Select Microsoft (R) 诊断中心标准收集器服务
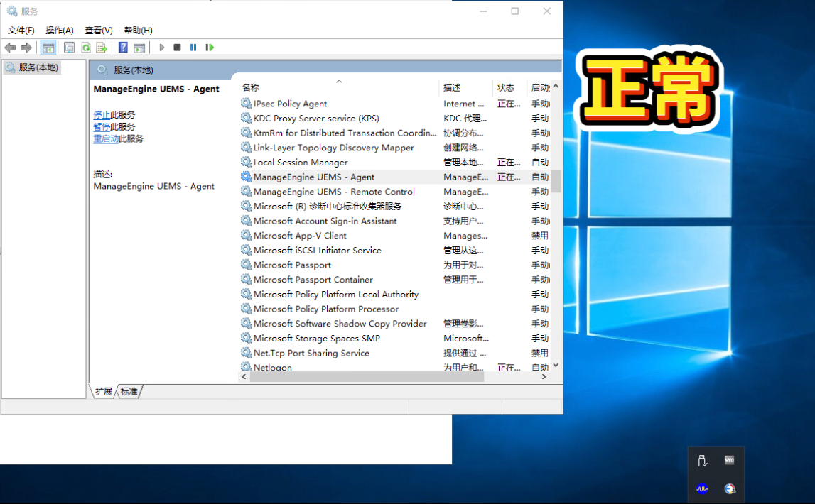 tap(328, 206)
